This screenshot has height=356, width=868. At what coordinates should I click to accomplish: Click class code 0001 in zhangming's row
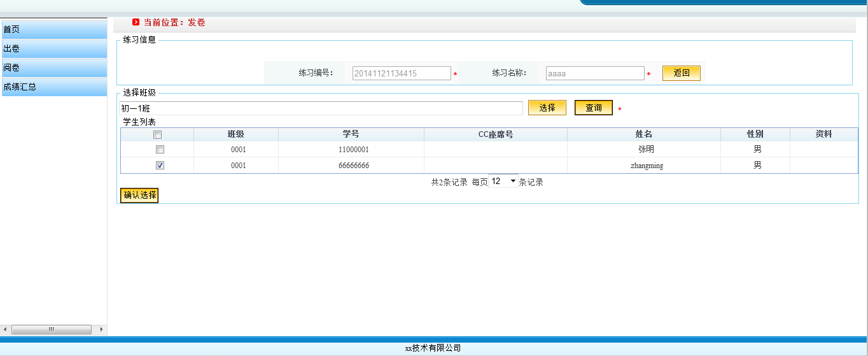pyautogui.click(x=239, y=166)
